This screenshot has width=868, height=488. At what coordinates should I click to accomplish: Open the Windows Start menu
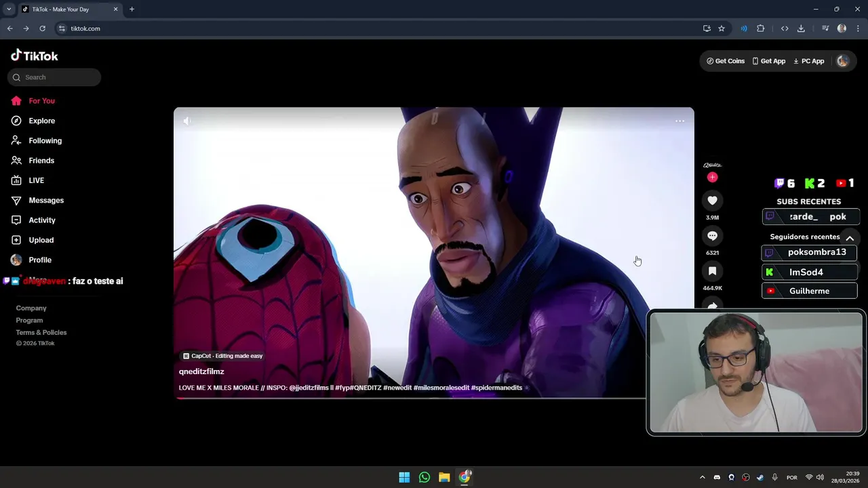[x=404, y=477]
